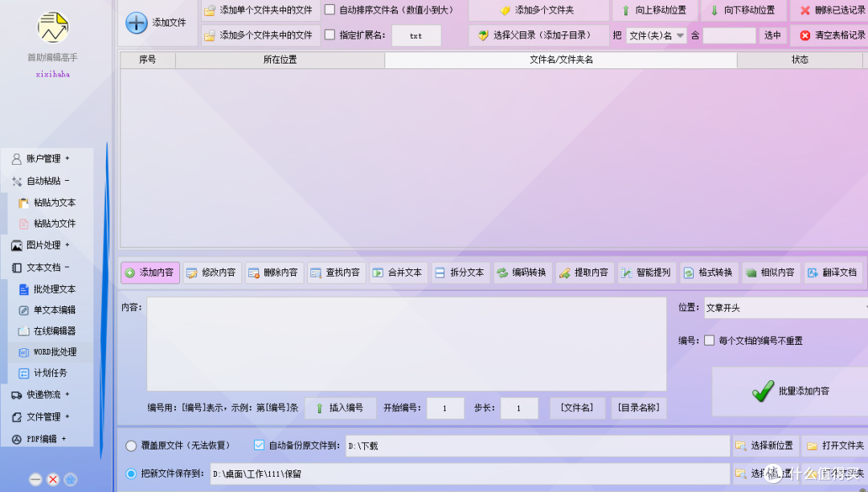This screenshot has height=492, width=868.
Task: Click the 开始编号 input field
Action: click(445, 408)
